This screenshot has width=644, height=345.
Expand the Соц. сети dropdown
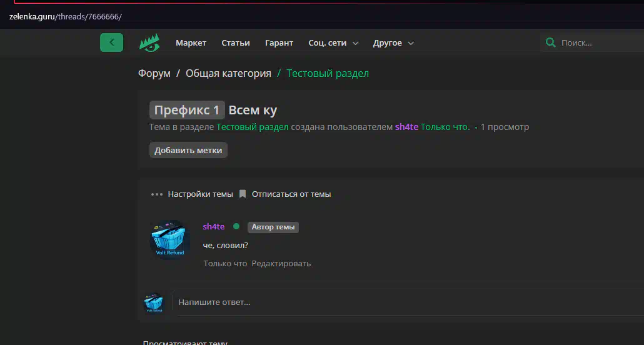pos(333,42)
